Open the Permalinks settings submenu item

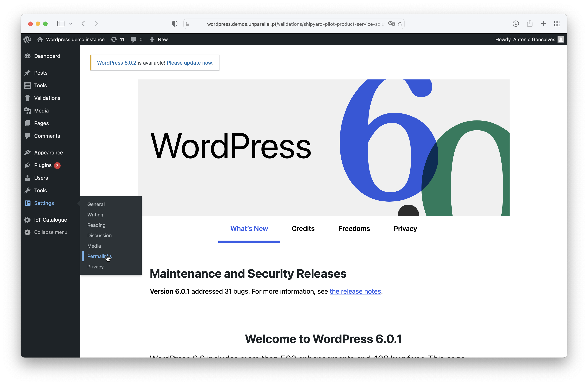pyautogui.click(x=100, y=256)
